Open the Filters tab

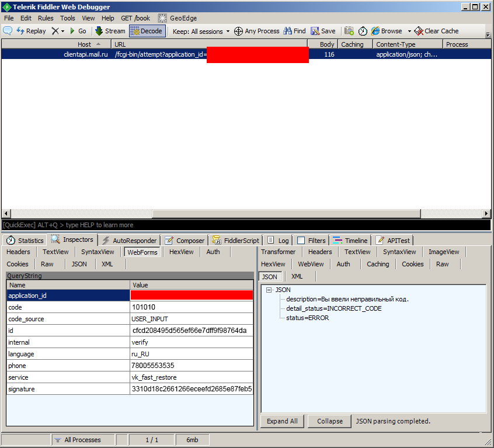(x=311, y=241)
